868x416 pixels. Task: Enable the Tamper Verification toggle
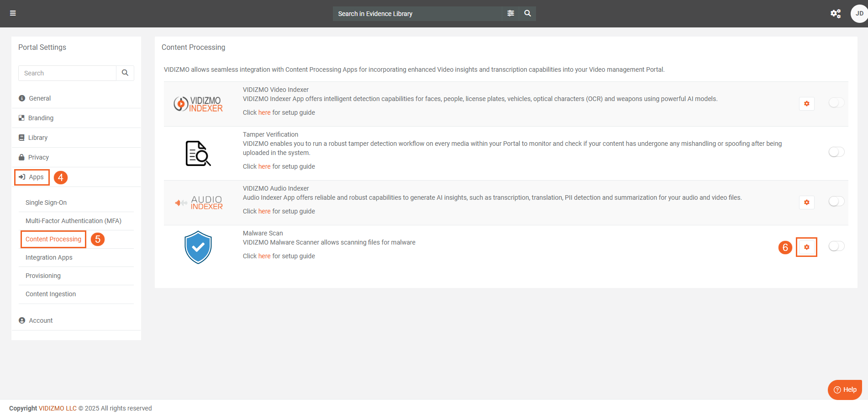[x=836, y=152]
